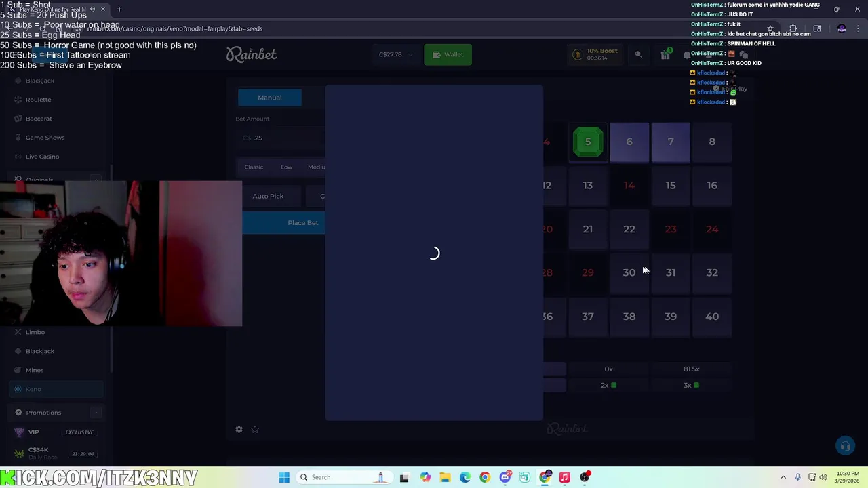Open OBS Studio from taskbar
868x488 pixels.
[585, 477]
